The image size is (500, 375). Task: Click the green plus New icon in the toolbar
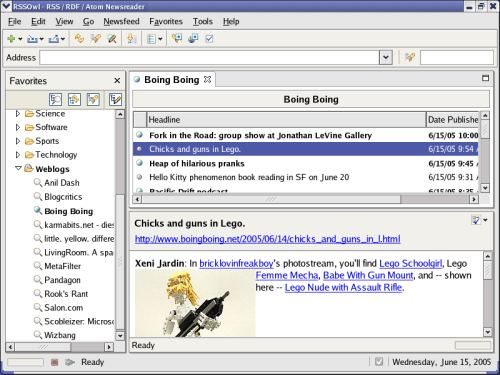pos(11,39)
